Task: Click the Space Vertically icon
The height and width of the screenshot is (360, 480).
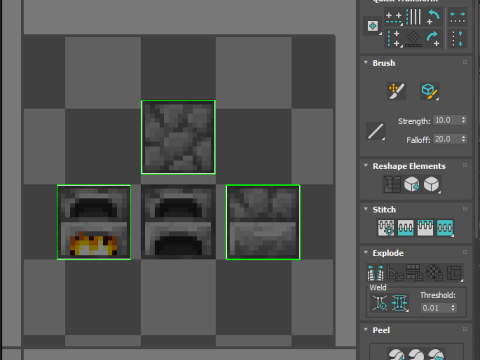Action: 457,39
